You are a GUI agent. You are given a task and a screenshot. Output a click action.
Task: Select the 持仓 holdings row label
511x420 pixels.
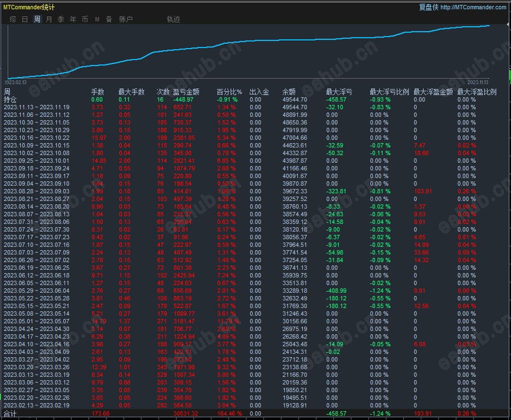(10, 99)
